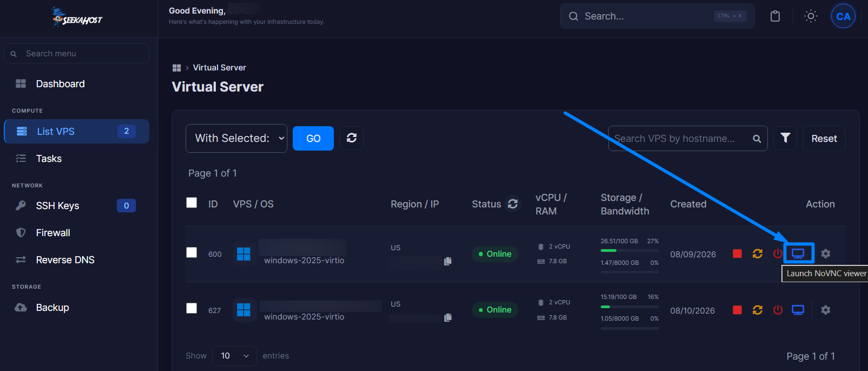The height and width of the screenshot is (371, 868).
Task: Click the ID 600 cell
Action: (x=215, y=255)
